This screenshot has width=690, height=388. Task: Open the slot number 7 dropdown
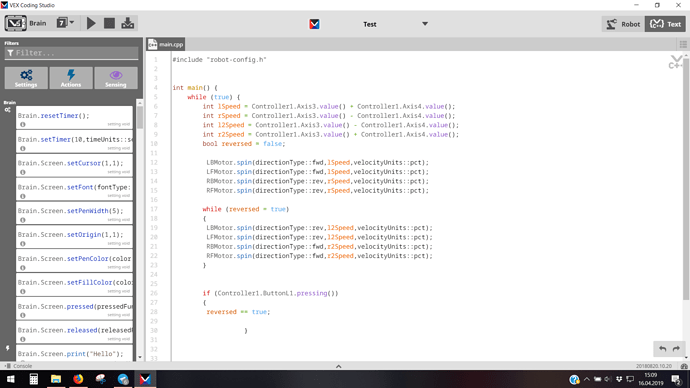coord(66,23)
